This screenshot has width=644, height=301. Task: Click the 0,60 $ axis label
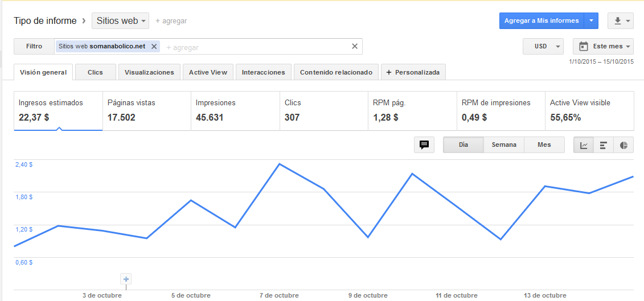pos(24,262)
